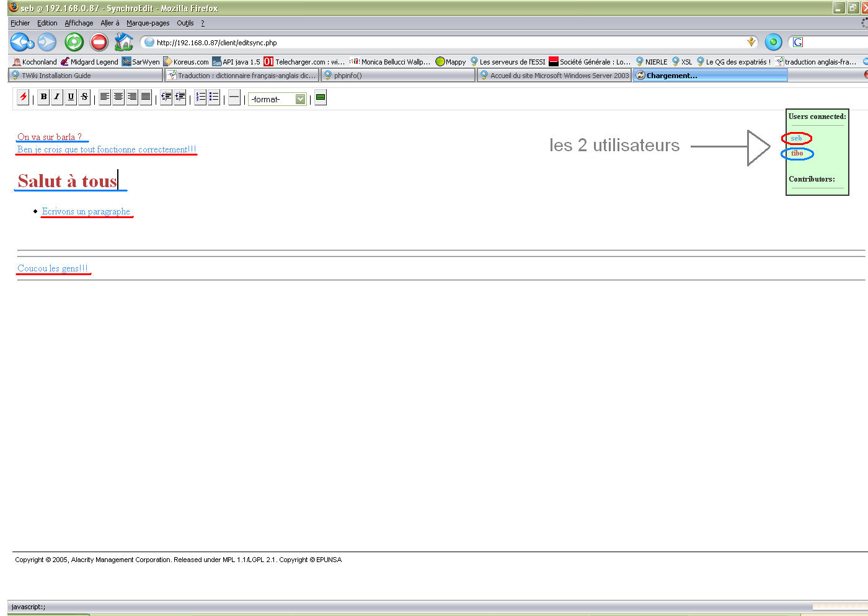
Task: Switch to Accueil du site Microsoft Windows Server 2003 tab
Action: coord(554,75)
